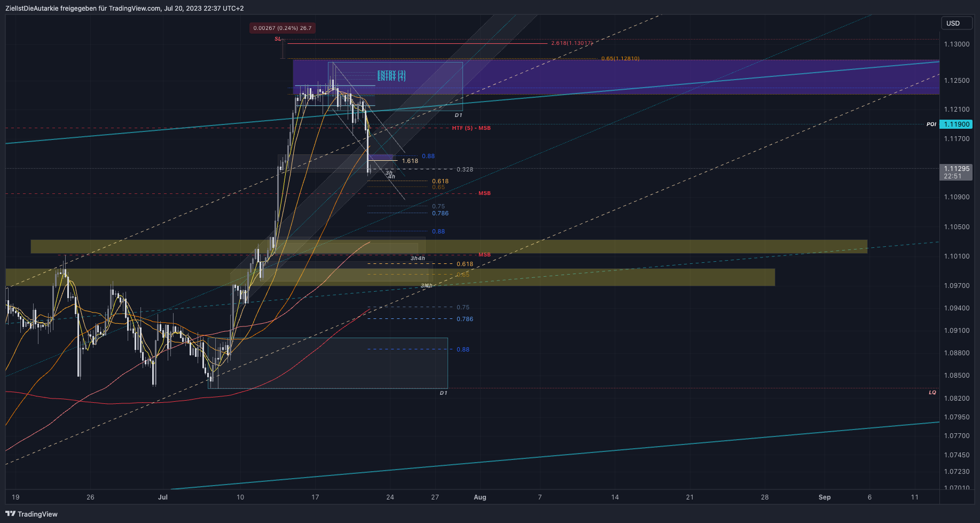Click the 1.10900 price axis value

coord(957,197)
